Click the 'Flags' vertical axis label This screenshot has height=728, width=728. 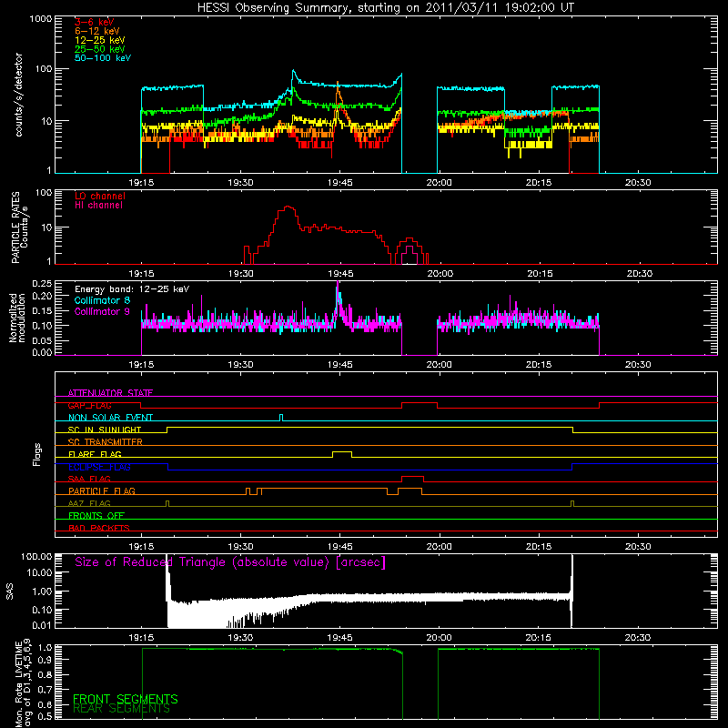pyautogui.click(x=37, y=454)
